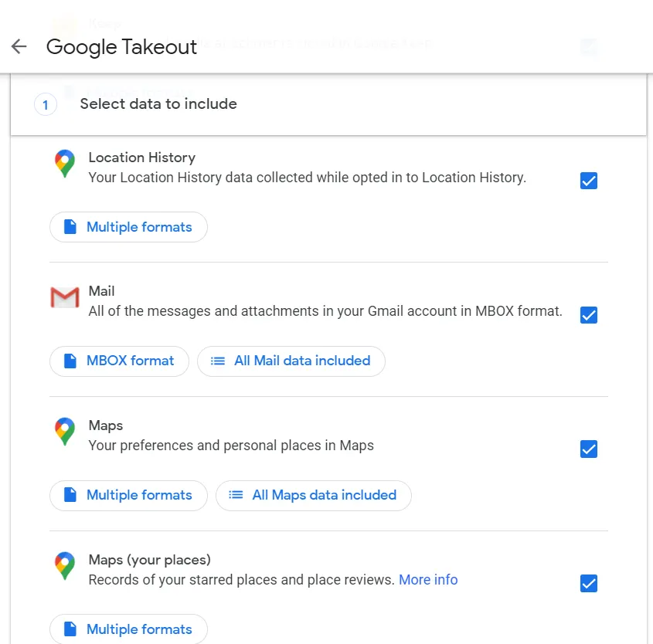
Task: Click the list icon in All Mail data chip
Action: 219,361
